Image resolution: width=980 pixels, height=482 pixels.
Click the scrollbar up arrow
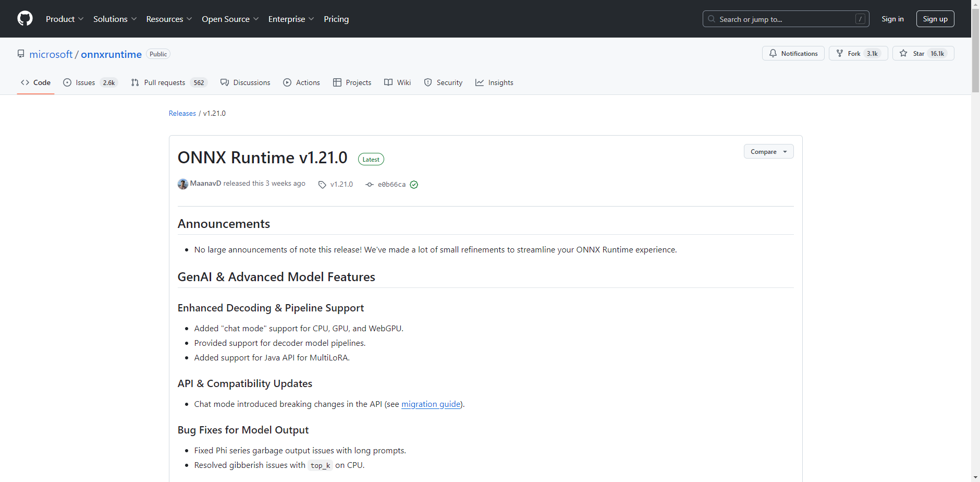pos(975,4)
